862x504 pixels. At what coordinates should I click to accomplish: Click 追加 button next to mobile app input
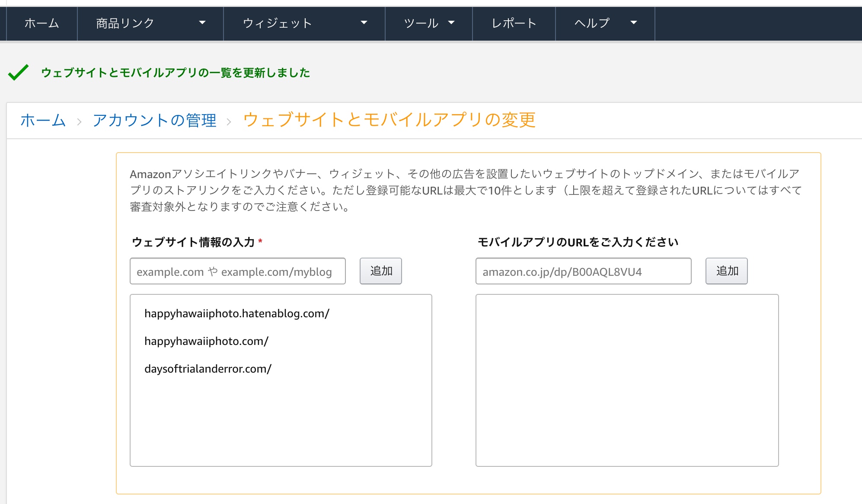[x=727, y=271]
